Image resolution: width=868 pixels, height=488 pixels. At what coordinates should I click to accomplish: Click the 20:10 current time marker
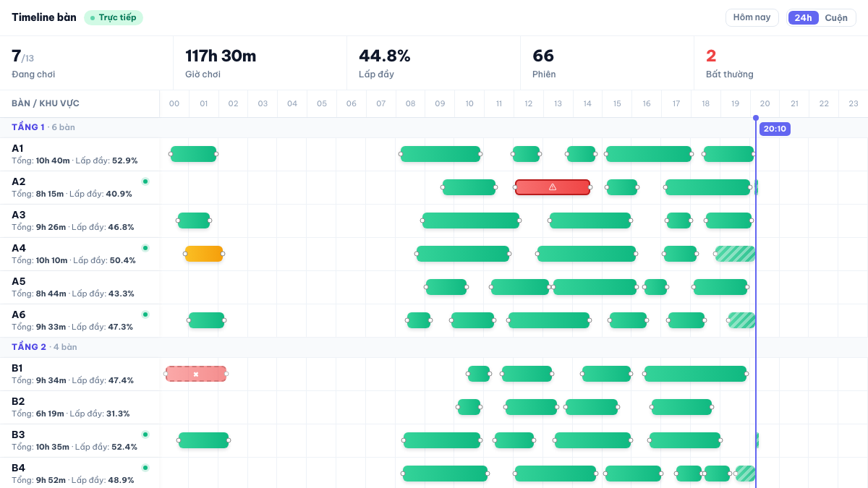[x=775, y=129]
